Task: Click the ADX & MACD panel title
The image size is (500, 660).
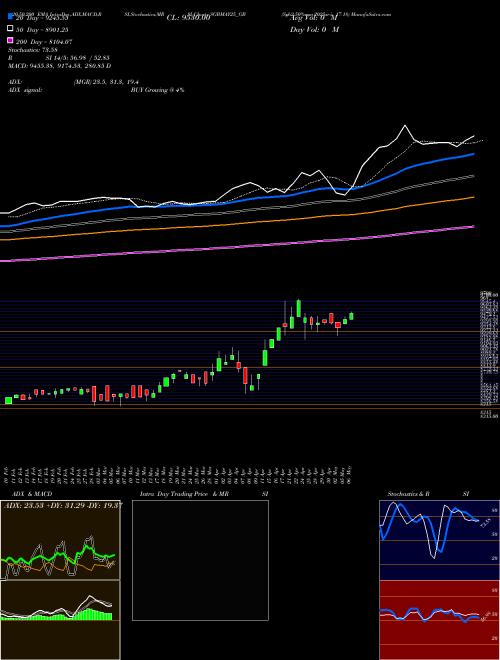Action: click(x=30, y=494)
